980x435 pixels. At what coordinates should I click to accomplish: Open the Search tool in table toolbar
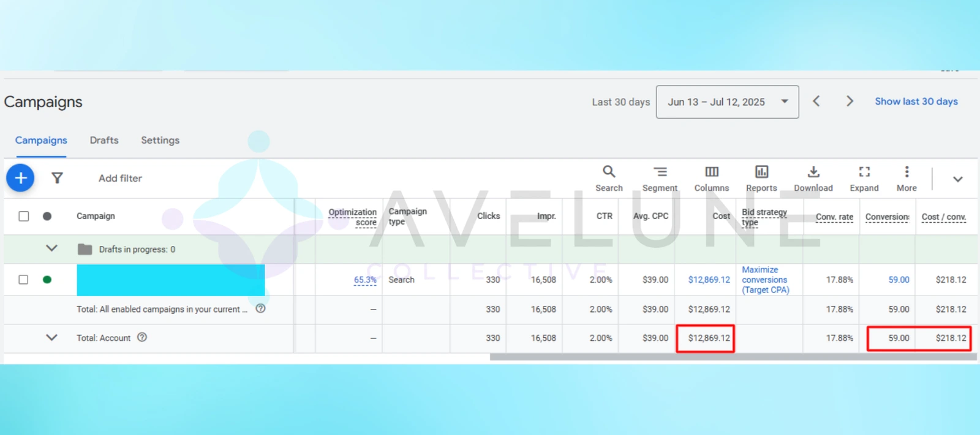point(609,179)
